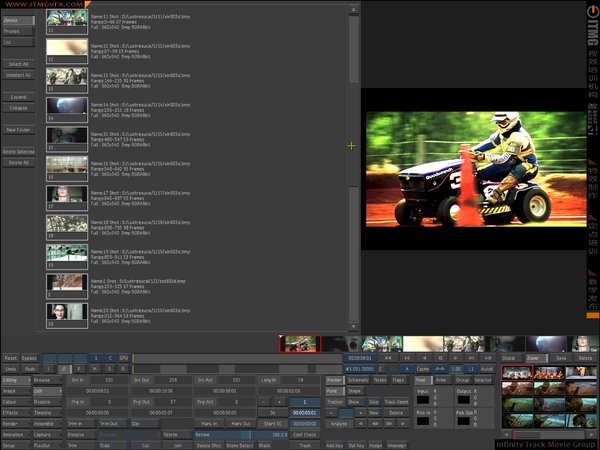The height and width of the screenshot is (450, 600).
Task: Open shot 14 thumbnail in list
Action: click(x=67, y=108)
